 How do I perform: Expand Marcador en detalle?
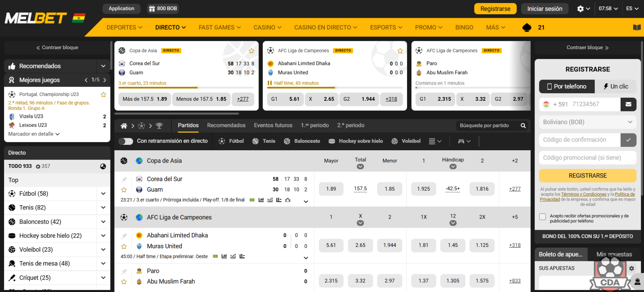pyautogui.click(x=34, y=134)
